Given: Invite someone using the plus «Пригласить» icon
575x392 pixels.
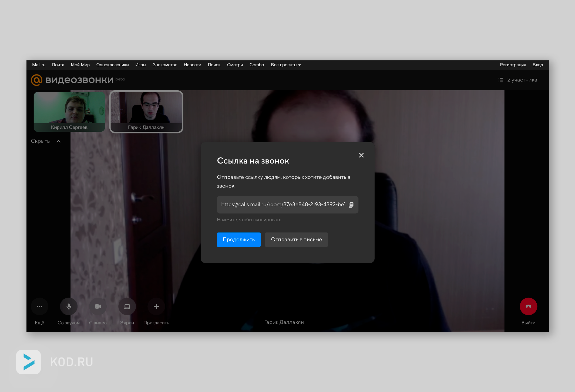Looking at the screenshot, I should 156,306.
